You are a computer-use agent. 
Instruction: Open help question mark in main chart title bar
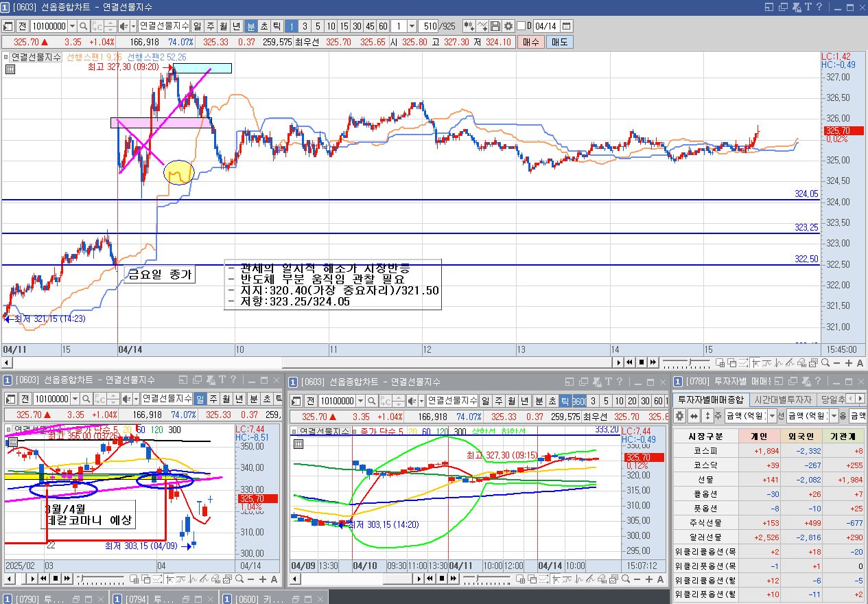click(x=819, y=7)
